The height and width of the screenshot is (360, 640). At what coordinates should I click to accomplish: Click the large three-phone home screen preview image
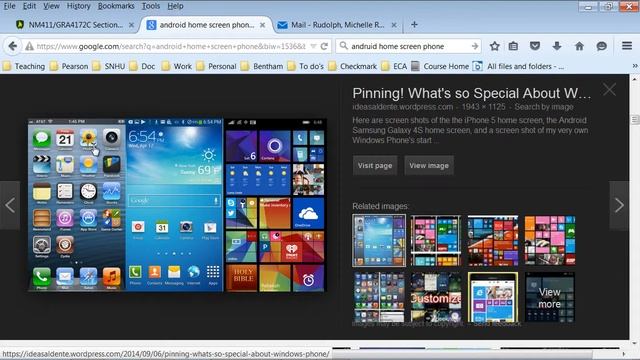(177, 205)
